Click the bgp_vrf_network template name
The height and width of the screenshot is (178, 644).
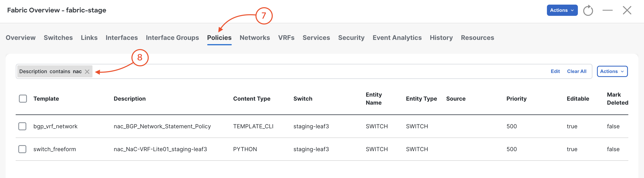55,126
